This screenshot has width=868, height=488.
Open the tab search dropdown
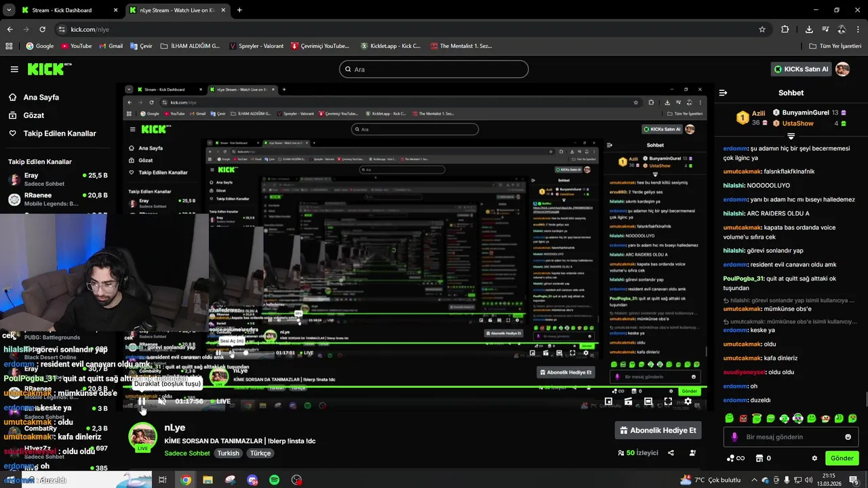8,10
